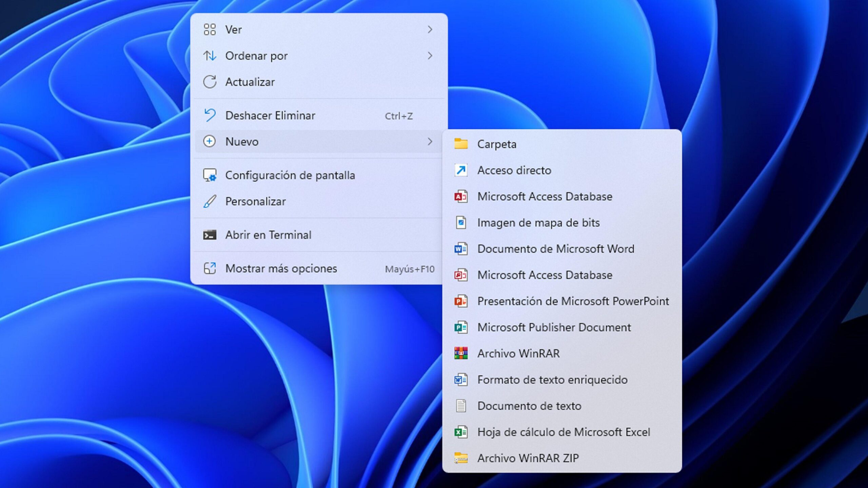868x488 pixels.
Task: Click the yellow Carpeta folder icon
Action: click(x=461, y=144)
